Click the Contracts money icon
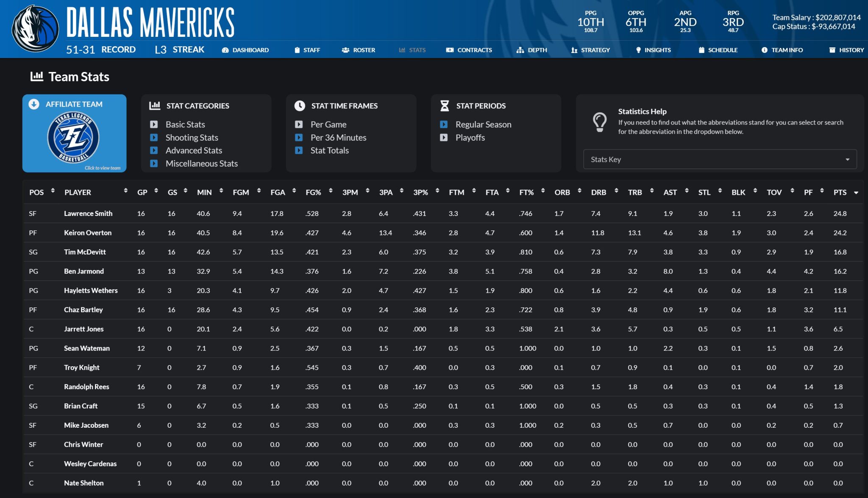 tap(450, 50)
